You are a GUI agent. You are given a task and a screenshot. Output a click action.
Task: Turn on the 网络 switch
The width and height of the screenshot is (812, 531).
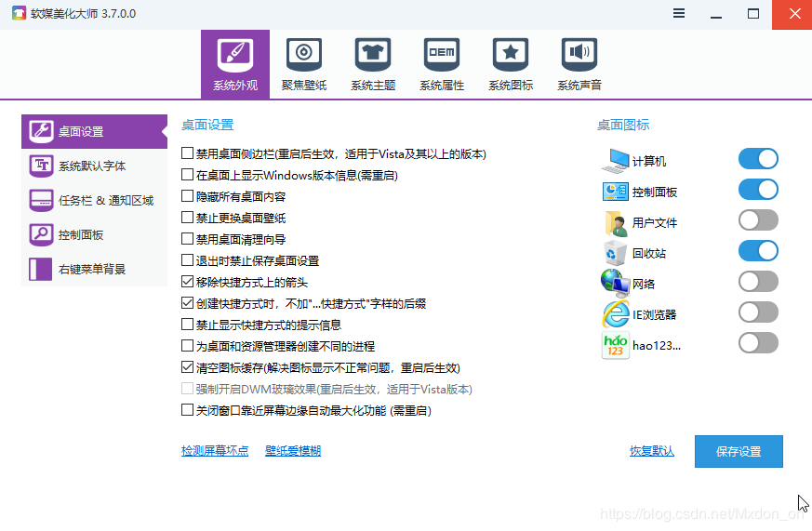click(x=758, y=282)
